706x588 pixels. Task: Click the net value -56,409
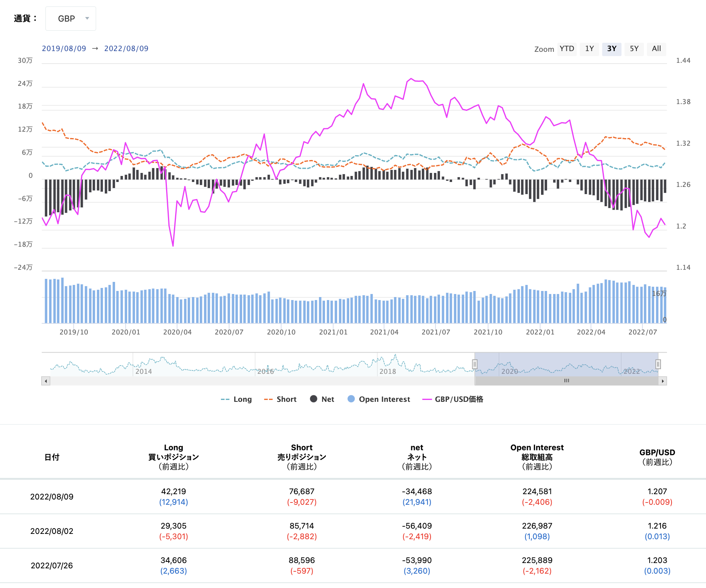[x=417, y=526]
